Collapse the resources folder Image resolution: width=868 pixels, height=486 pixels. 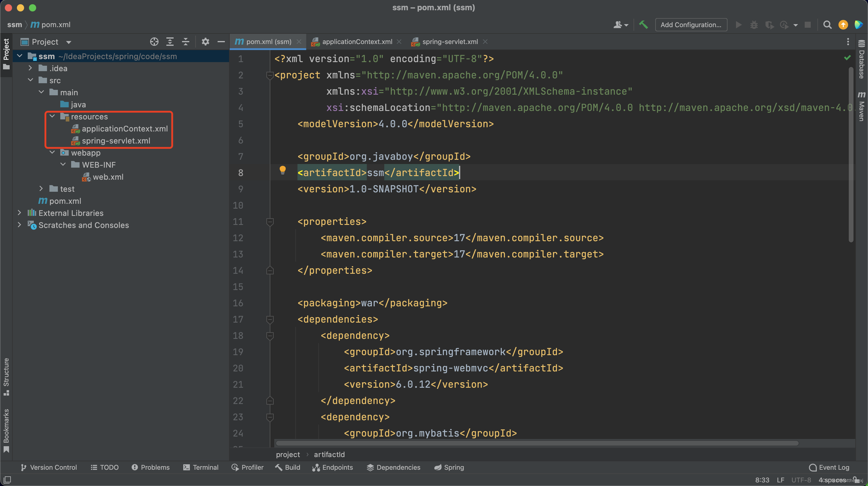(52, 116)
